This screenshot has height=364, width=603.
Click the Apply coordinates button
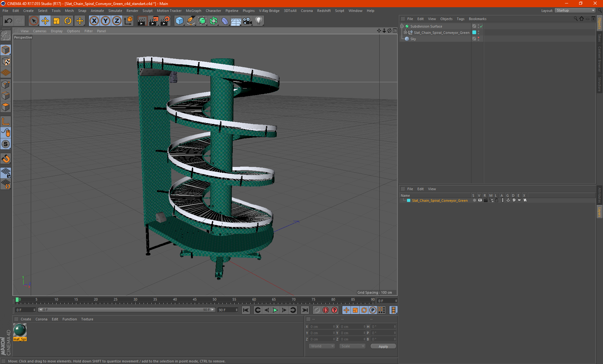point(383,346)
